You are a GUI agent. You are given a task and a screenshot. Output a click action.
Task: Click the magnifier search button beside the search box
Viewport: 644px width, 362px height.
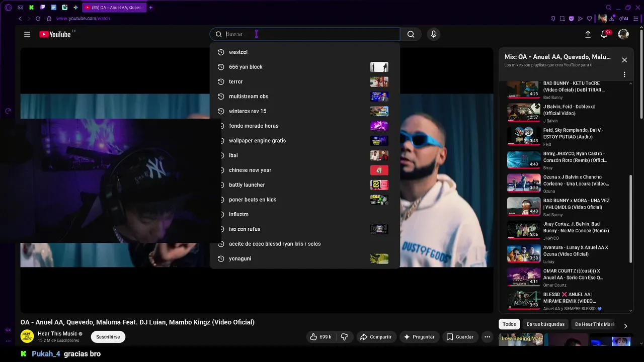click(x=411, y=34)
